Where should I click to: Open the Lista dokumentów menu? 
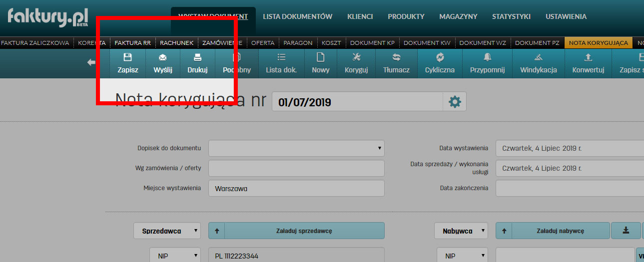tap(297, 16)
